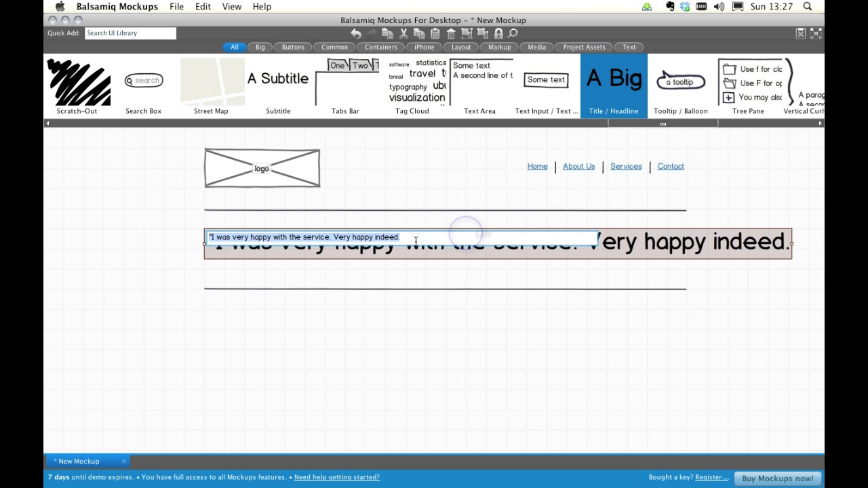Click the clear-mockup X icon top right
Screen dimensions: 868x488
pyautogui.click(x=801, y=33)
